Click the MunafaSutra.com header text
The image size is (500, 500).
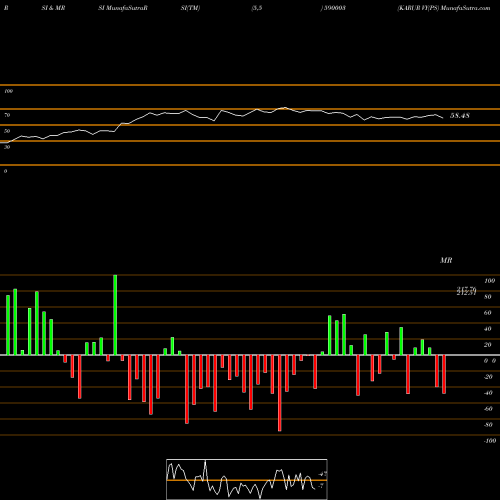465,8
